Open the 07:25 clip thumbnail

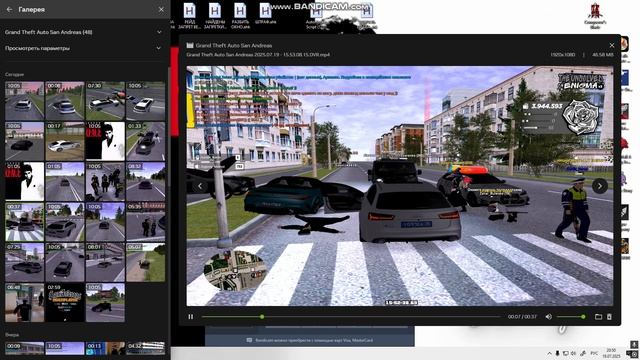[x=24, y=262]
